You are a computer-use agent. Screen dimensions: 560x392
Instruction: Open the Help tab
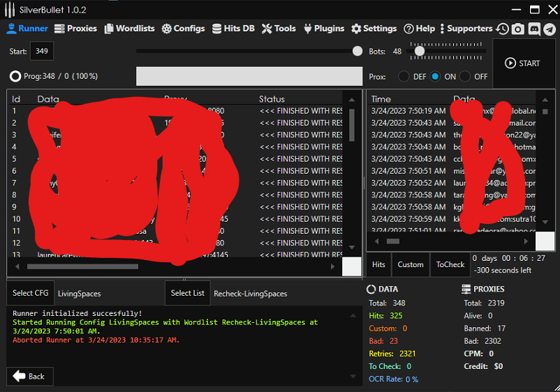pyautogui.click(x=419, y=29)
